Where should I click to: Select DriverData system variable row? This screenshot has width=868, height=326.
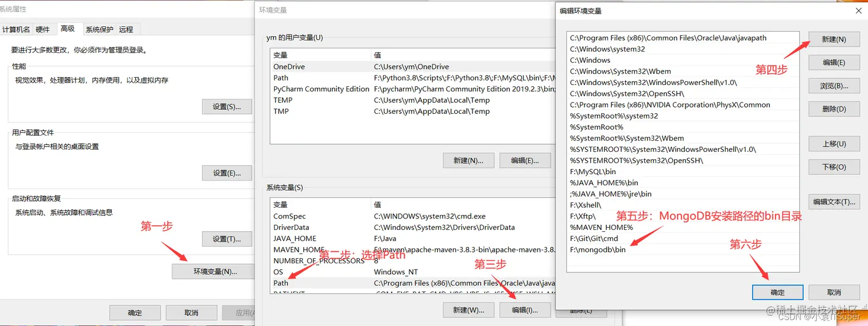click(413, 227)
